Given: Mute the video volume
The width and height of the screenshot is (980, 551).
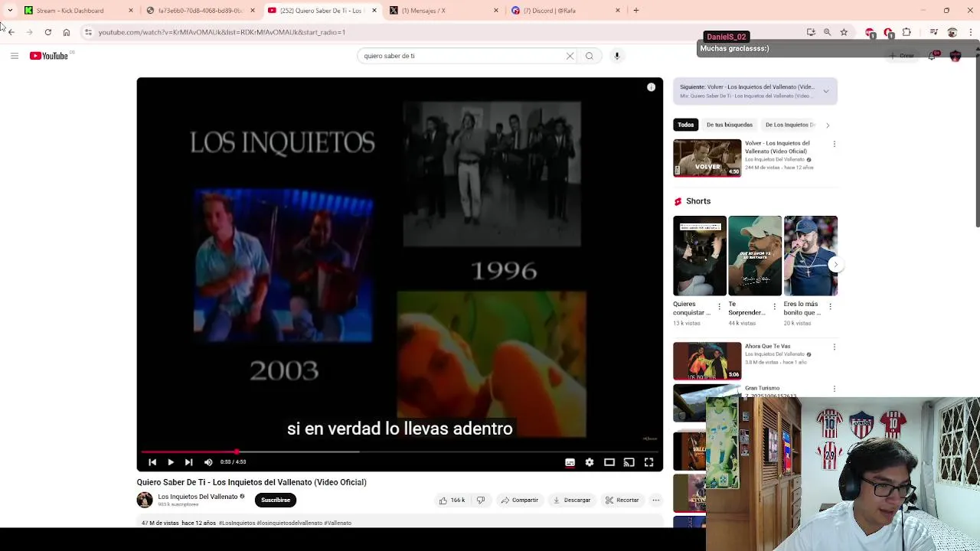Looking at the screenshot, I should tap(208, 462).
